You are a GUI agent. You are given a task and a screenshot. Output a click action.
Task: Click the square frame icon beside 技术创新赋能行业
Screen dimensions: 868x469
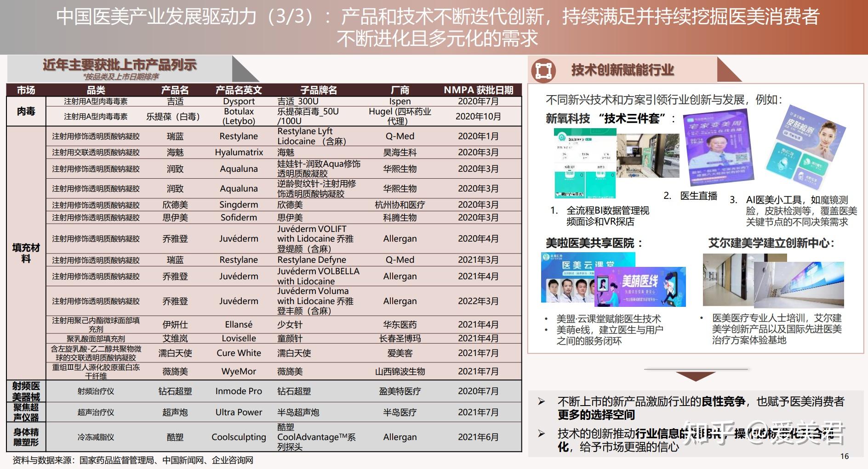(x=543, y=70)
